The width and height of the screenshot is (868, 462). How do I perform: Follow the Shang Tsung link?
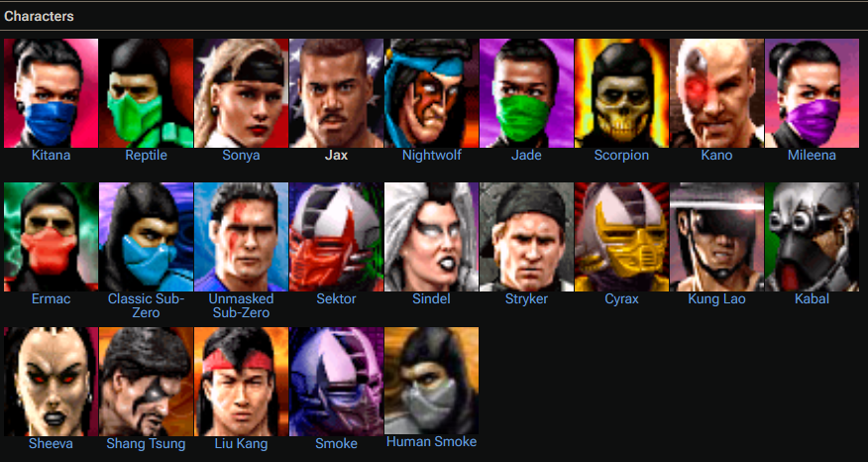(x=146, y=444)
